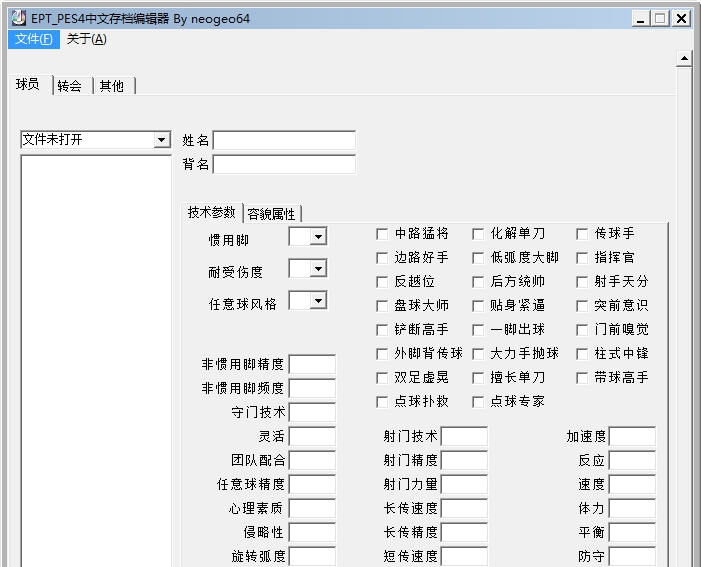Screen dimensions: 701x567
Task: Check the 一脚出球 option
Action: 478,330
